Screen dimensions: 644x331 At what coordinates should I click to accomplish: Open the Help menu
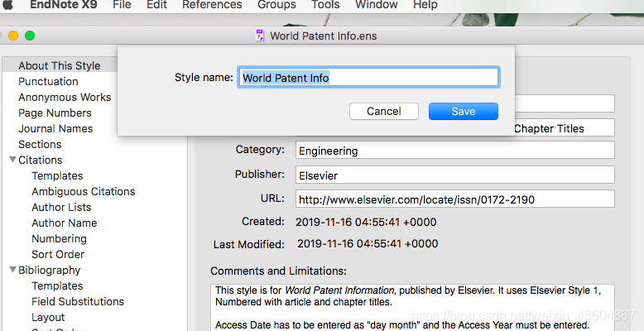[x=425, y=4]
